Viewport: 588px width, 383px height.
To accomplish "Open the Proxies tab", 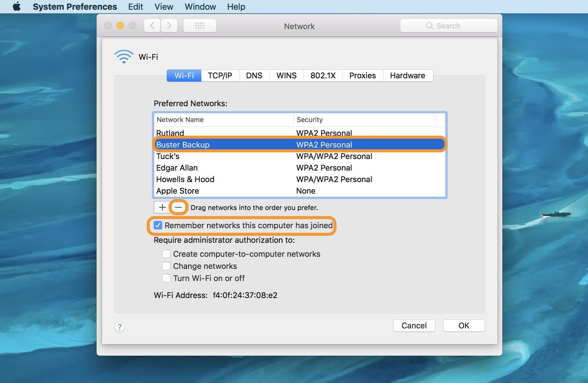I will click(363, 76).
